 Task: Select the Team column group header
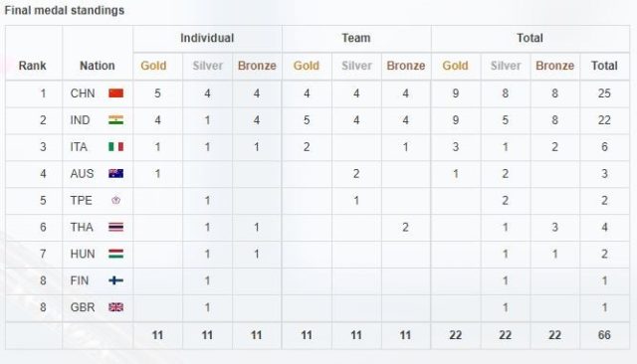(x=356, y=38)
